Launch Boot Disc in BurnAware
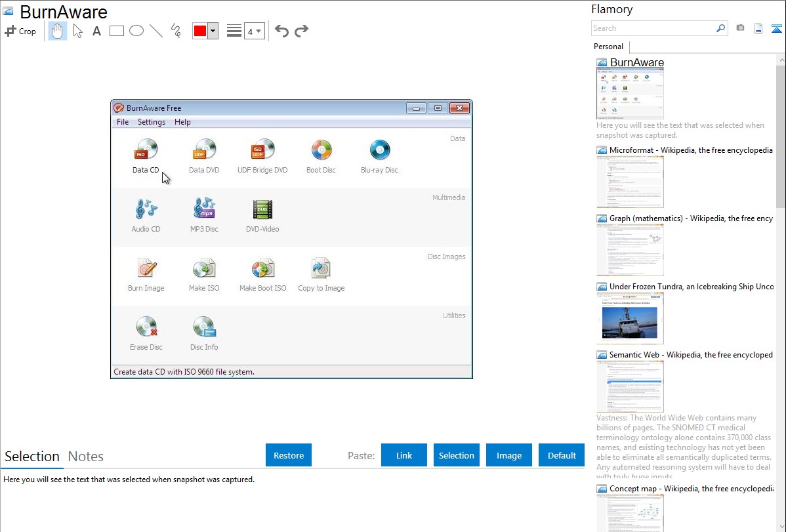The height and width of the screenshot is (532, 786). point(321,156)
